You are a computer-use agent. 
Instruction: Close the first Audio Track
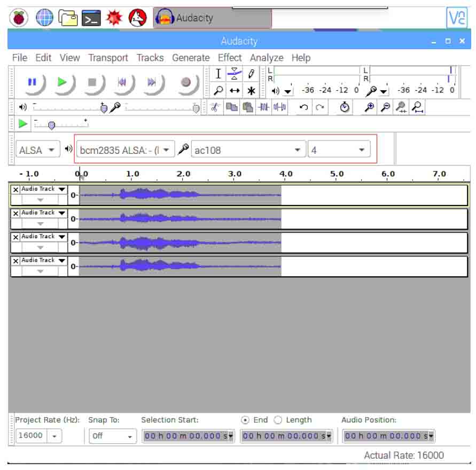pos(15,190)
